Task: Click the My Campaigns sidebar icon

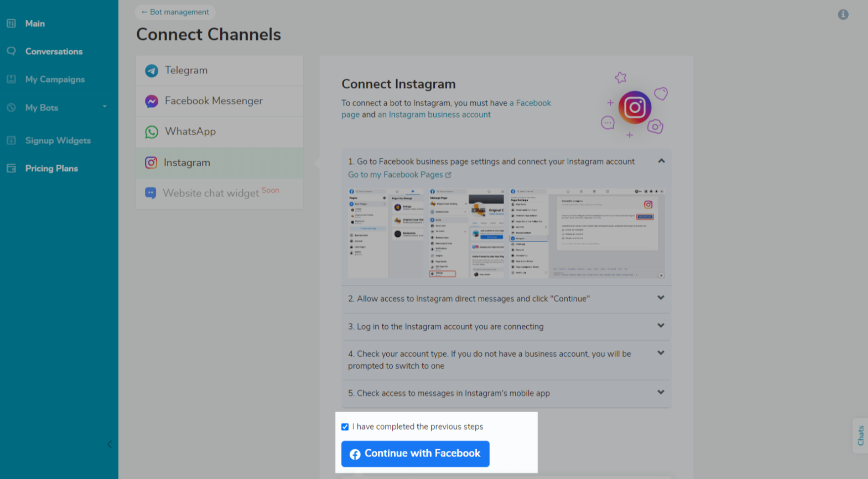Action: point(11,79)
